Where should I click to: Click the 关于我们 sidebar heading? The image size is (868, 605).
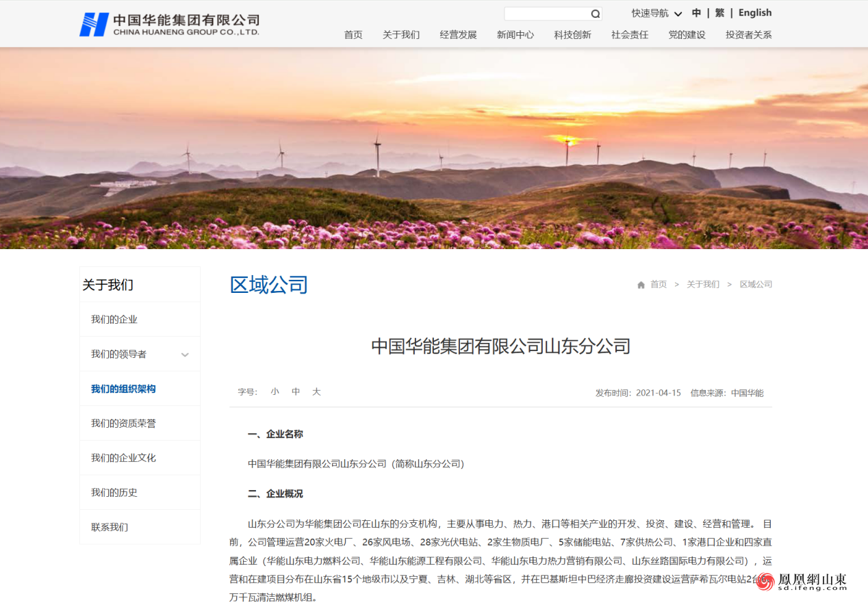(108, 285)
